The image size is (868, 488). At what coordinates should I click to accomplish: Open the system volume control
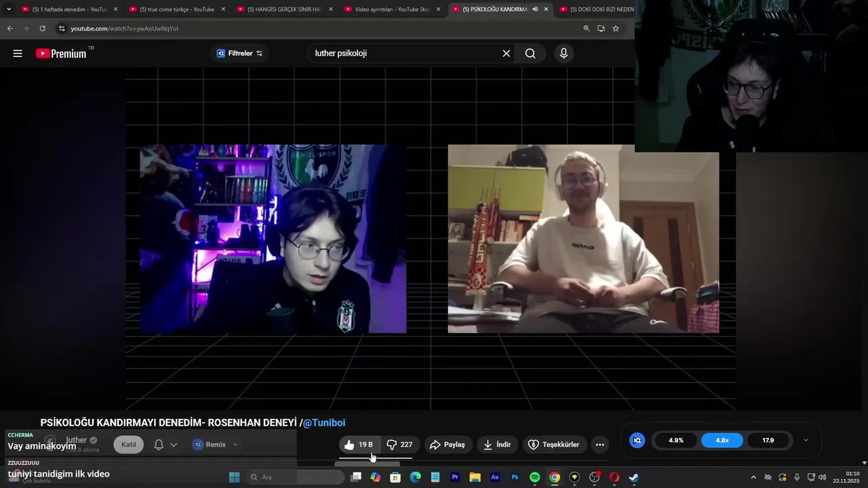coord(823,477)
